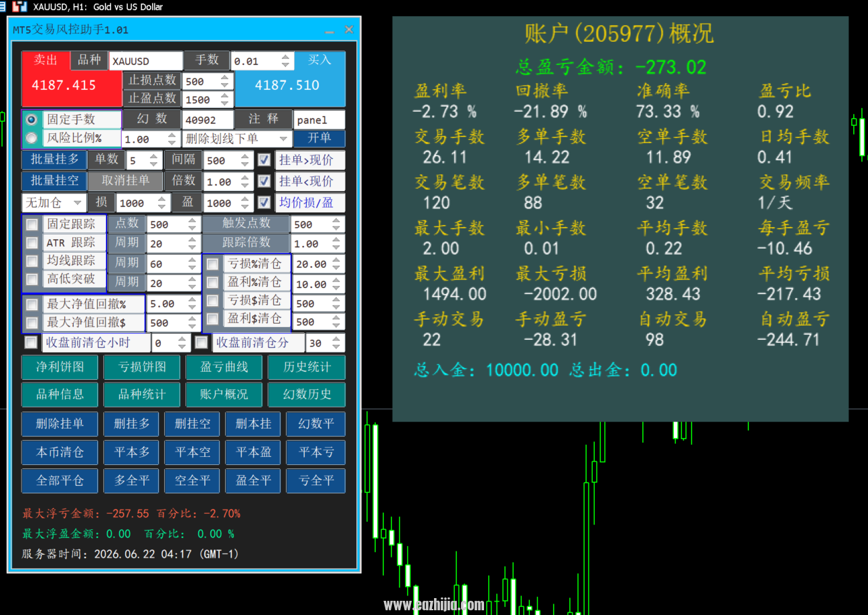868x615 pixels.
Task: Toggle the 均价损/盈 checkbox
Action: (x=264, y=202)
